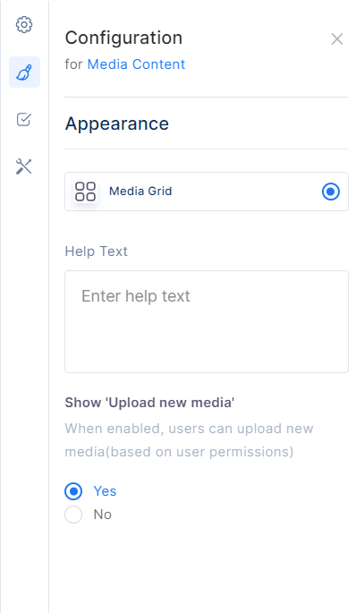This screenshot has height=613, width=364.
Task: Open the wrench and screwdriver tools icon
Action: tap(24, 166)
